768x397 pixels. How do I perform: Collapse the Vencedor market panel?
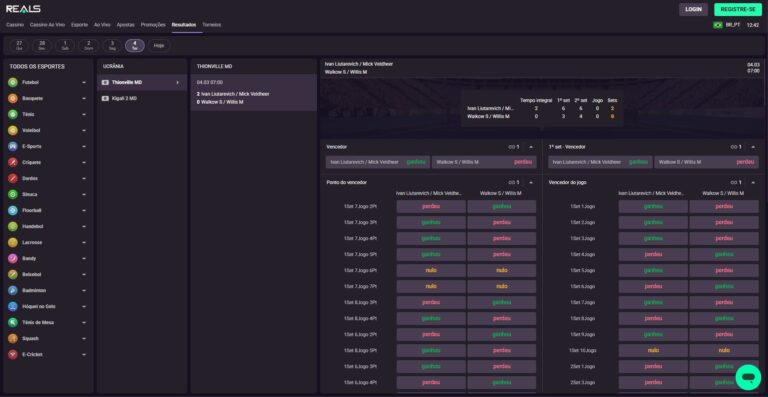pos(531,147)
